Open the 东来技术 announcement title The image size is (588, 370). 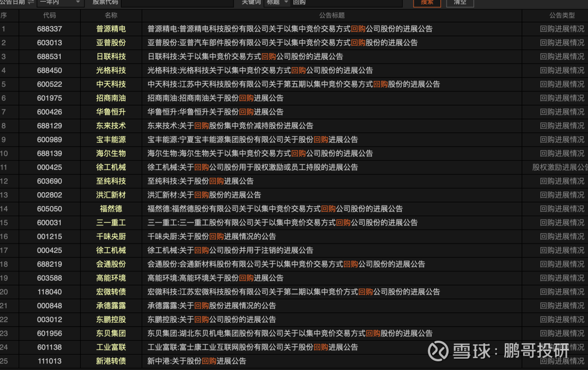(230, 126)
